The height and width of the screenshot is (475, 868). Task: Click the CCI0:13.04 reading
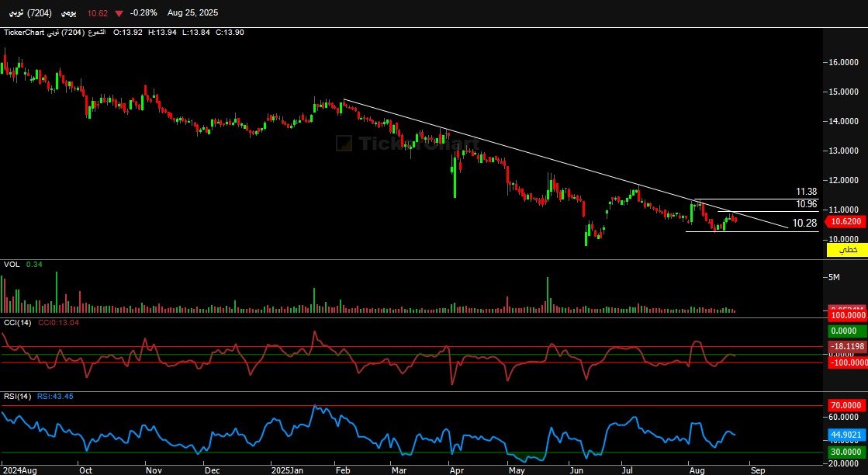[x=58, y=322]
